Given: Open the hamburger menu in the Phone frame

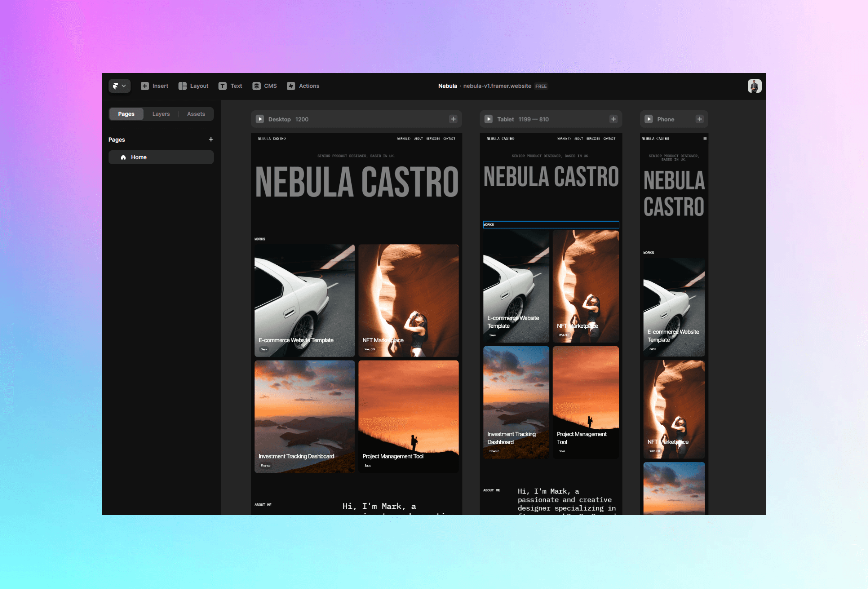Looking at the screenshot, I should [705, 138].
